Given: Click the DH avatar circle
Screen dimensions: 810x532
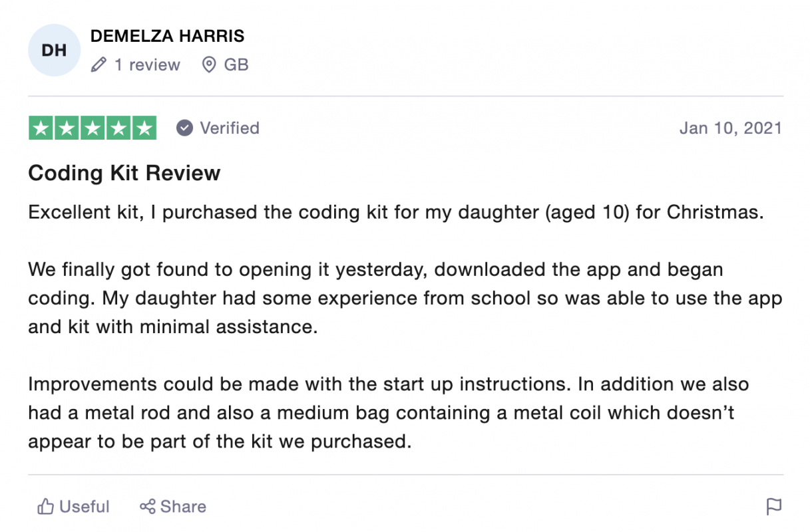Looking at the screenshot, I should (x=54, y=51).
